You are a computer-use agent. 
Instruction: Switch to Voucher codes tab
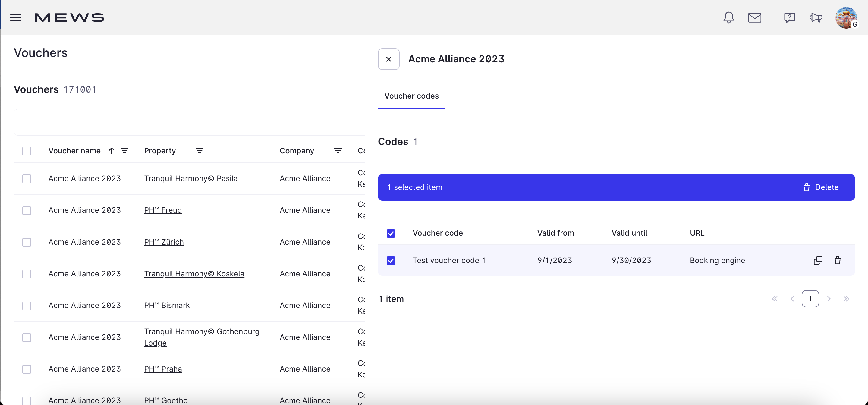pos(411,96)
